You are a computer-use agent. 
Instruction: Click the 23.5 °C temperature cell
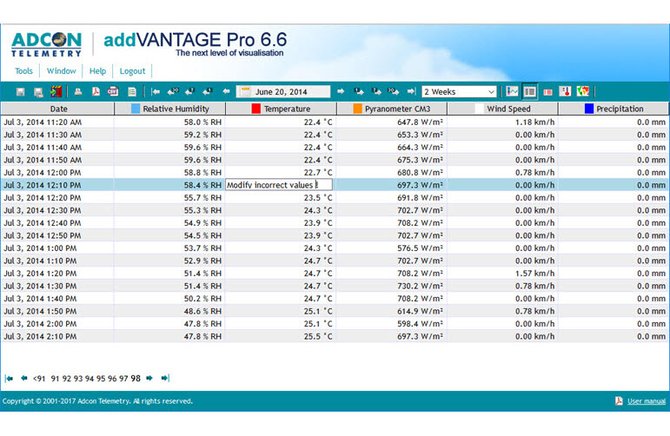[281, 197]
